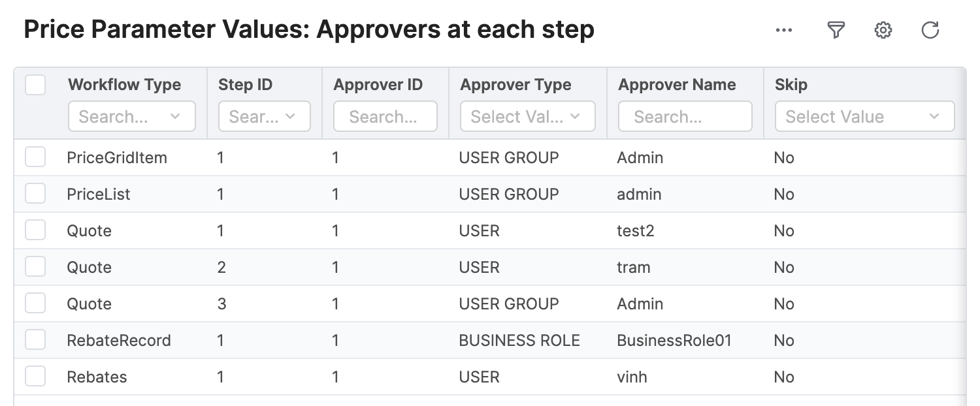Check the PriceList row checkbox

[x=35, y=194]
